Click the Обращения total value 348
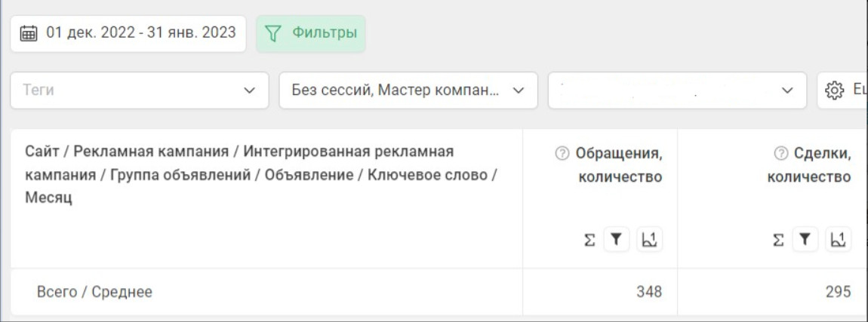The height and width of the screenshot is (322, 868). tap(648, 292)
